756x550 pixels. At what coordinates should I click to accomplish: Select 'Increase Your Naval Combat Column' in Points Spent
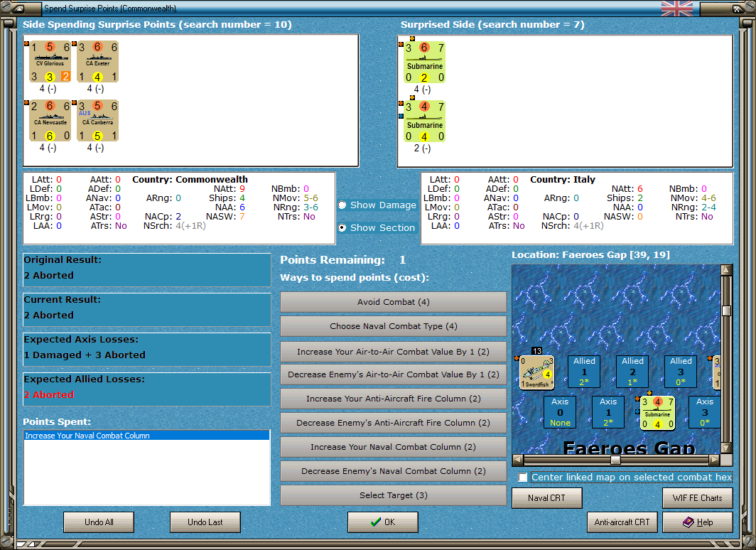[x=146, y=436]
